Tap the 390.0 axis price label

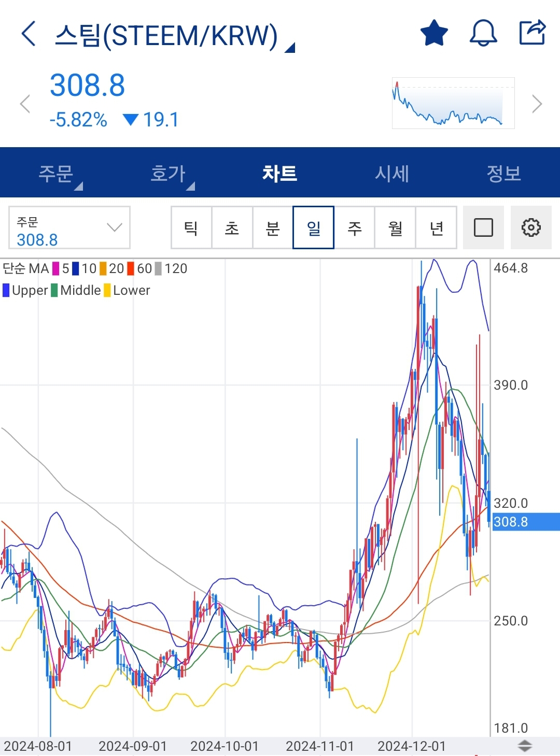pyautogui.click(x=511, y=385)
